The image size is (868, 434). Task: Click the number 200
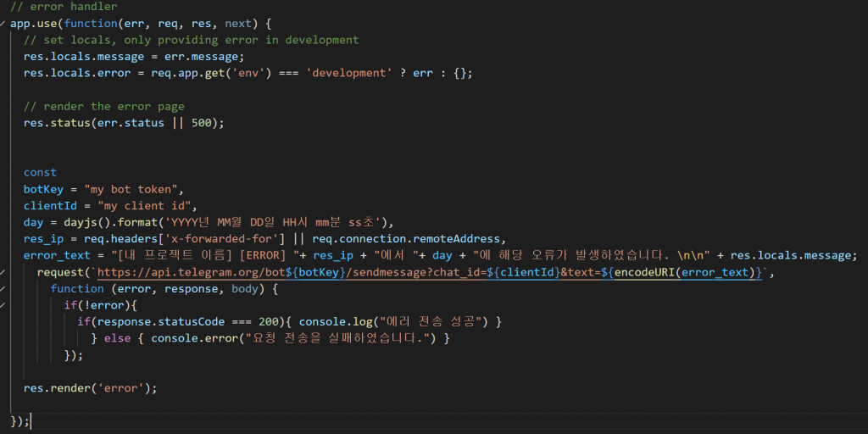269,321
